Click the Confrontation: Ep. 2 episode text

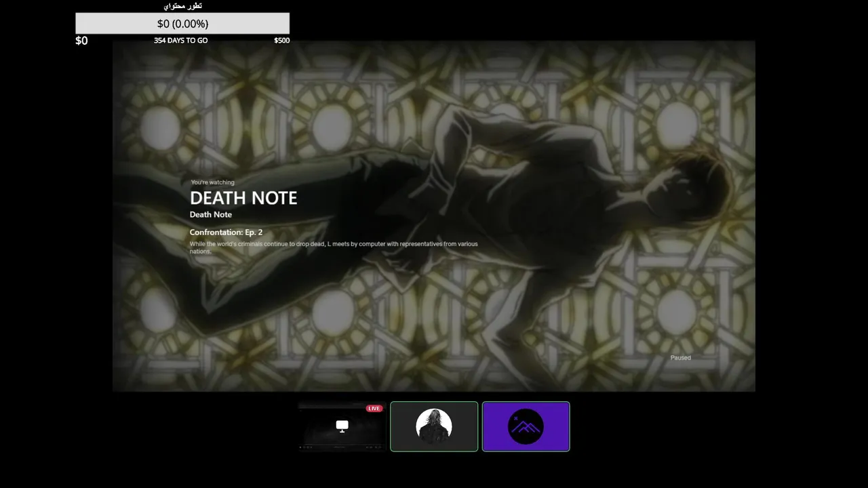coord(226,232)
